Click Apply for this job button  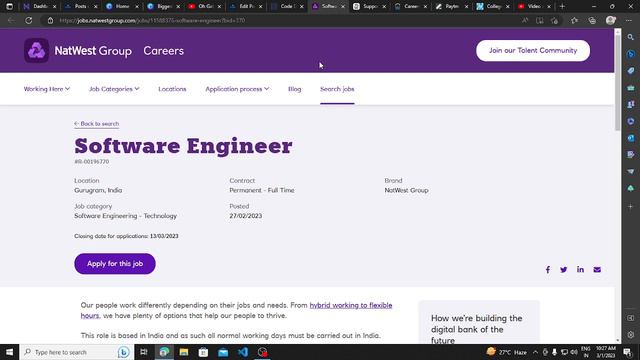click(x=115, y=264)
